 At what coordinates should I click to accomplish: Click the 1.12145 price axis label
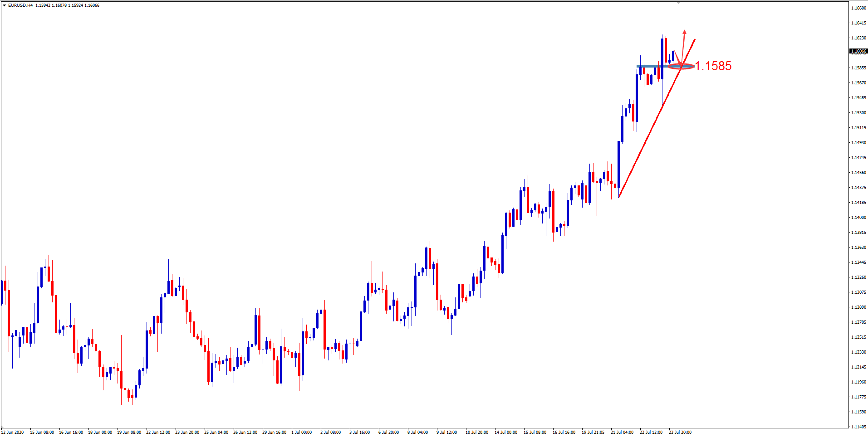click(x=858, y=367)
